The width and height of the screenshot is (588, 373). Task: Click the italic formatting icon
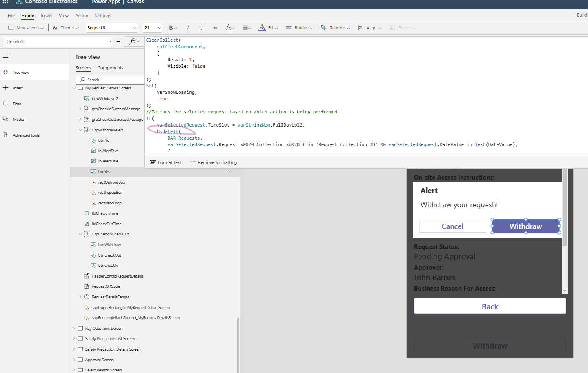[x=188, y=28]
